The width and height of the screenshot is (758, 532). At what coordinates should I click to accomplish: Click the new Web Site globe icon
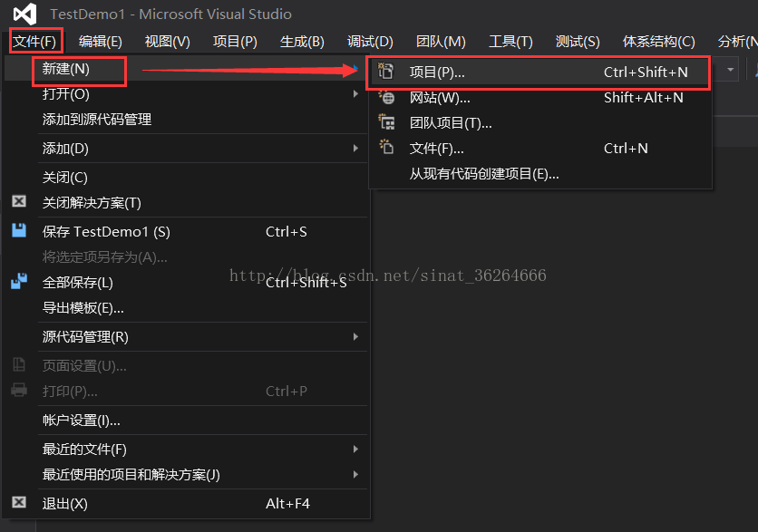386,97
